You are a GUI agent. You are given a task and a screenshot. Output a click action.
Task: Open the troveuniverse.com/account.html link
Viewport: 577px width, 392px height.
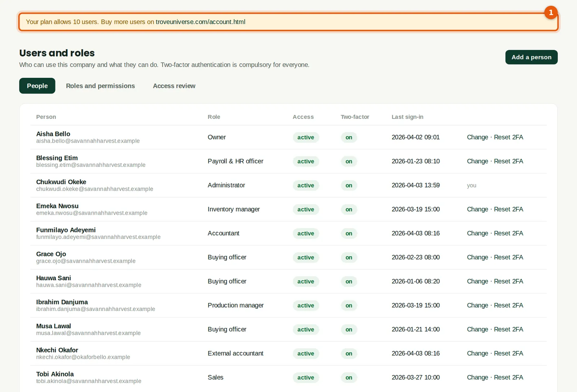201,22
